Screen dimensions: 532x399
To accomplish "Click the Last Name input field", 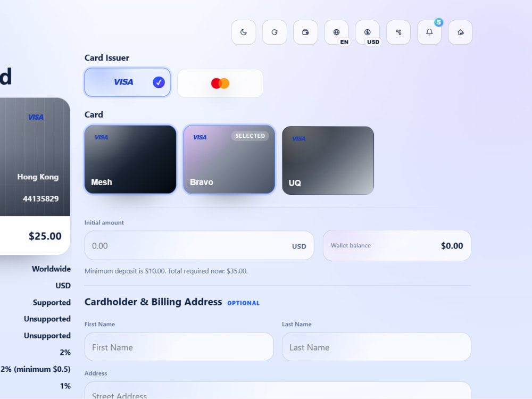I will [x=376, y=347].
